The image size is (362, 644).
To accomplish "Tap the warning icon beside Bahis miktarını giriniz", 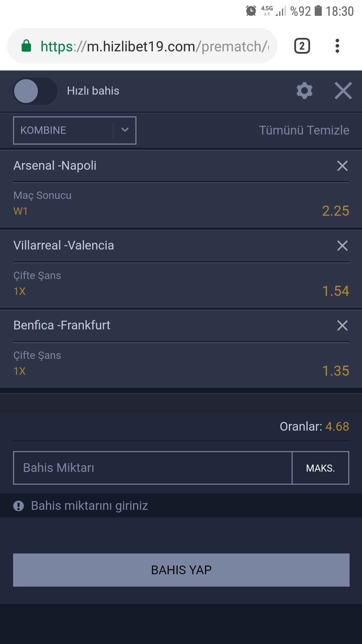I will [18, 506].
